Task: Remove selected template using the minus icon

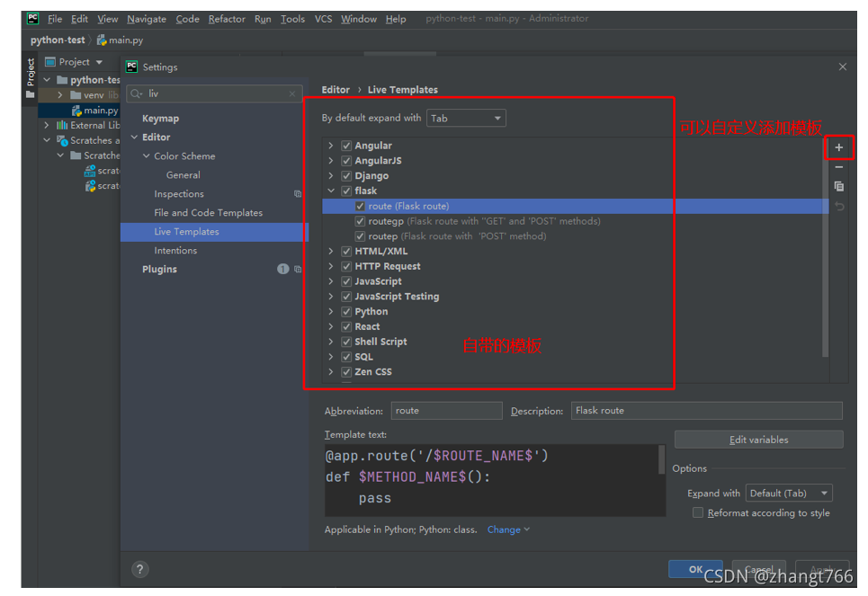Action: (838, 167)
